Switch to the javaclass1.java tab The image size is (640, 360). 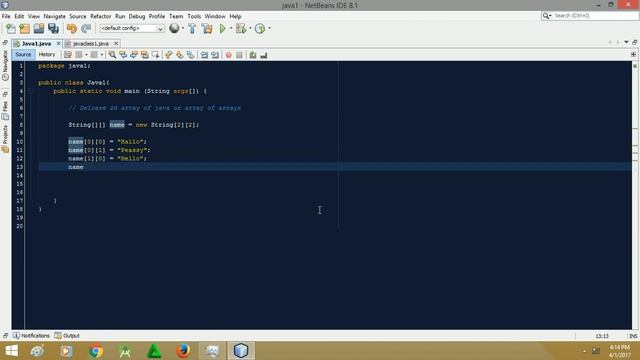tap(90, 43)
